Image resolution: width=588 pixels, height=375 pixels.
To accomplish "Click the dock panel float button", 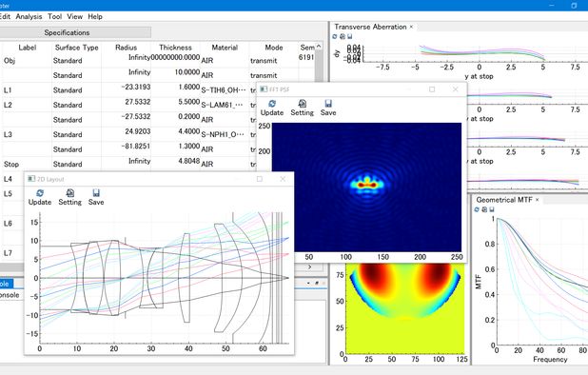I will tap(317, 283).
